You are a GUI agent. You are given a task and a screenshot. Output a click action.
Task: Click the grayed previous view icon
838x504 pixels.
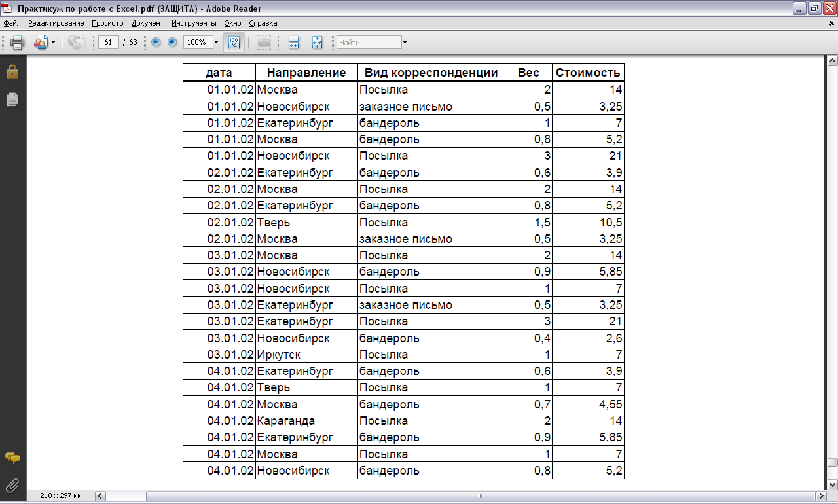(77, 43)
